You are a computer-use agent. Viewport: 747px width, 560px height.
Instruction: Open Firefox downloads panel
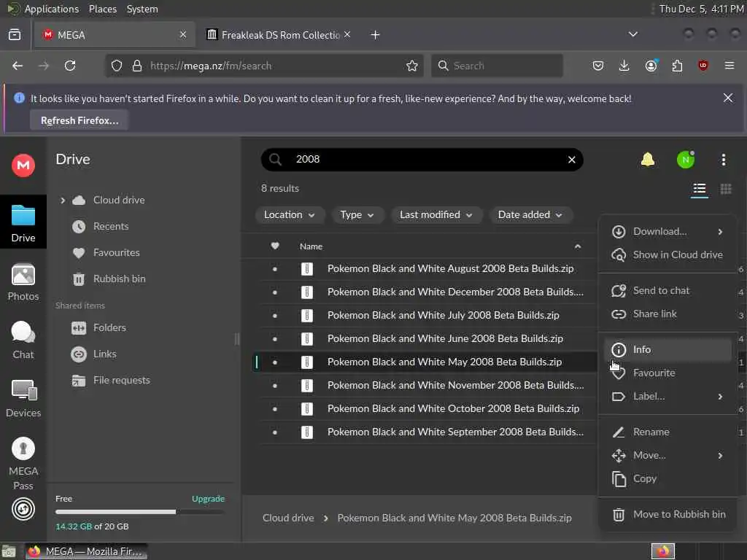click(624, 66)
